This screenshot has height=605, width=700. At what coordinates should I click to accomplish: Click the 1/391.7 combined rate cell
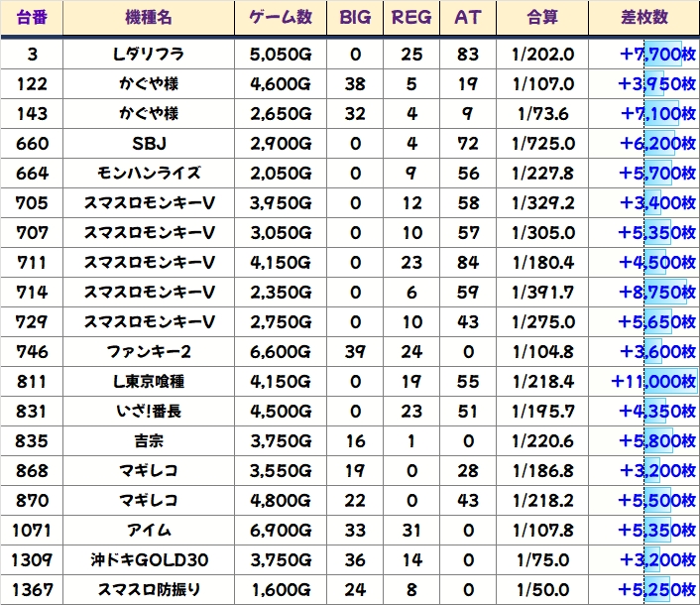(542, 293)
